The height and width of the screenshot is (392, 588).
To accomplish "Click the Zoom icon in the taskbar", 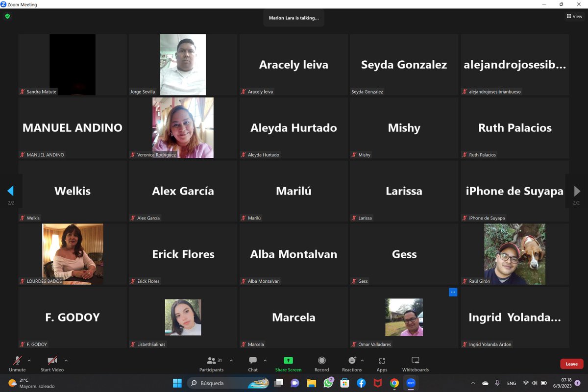I will (411, 383).
